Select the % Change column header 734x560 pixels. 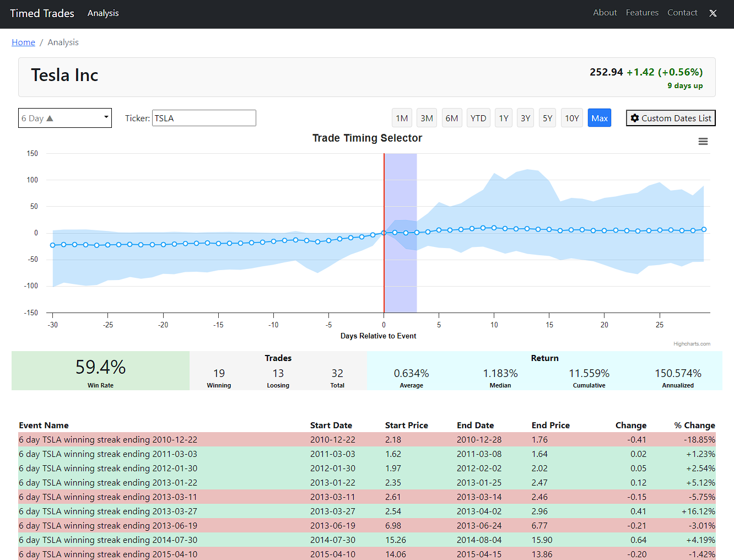pos(694,426)
